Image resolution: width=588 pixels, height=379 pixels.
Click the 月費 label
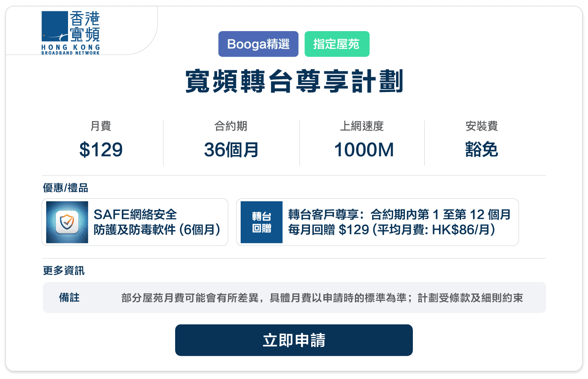coord(101,126)
